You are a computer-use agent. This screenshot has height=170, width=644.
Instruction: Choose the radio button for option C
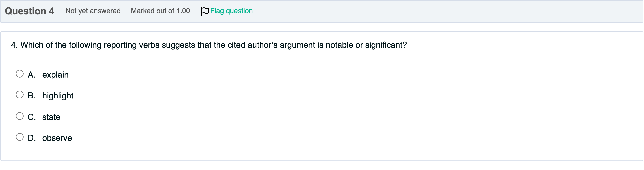coord(20,116)
